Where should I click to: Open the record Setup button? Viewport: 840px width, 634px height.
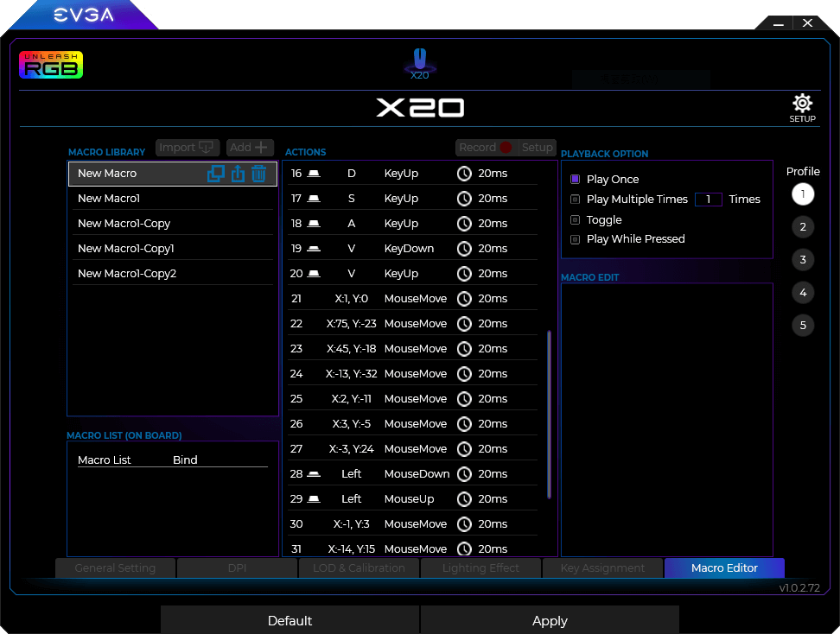[538, 147]
